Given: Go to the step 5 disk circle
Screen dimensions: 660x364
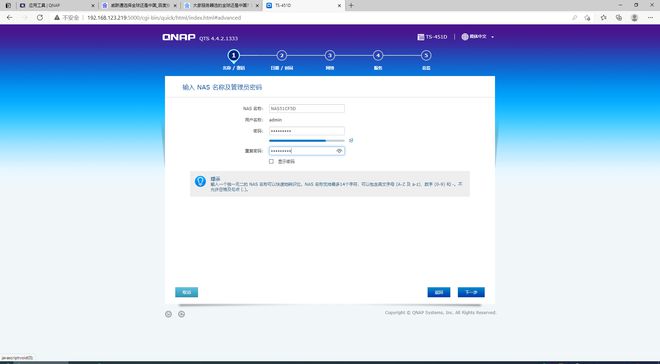Looking at the screenshot, I should pyautogui.click(x=426, y=56).
